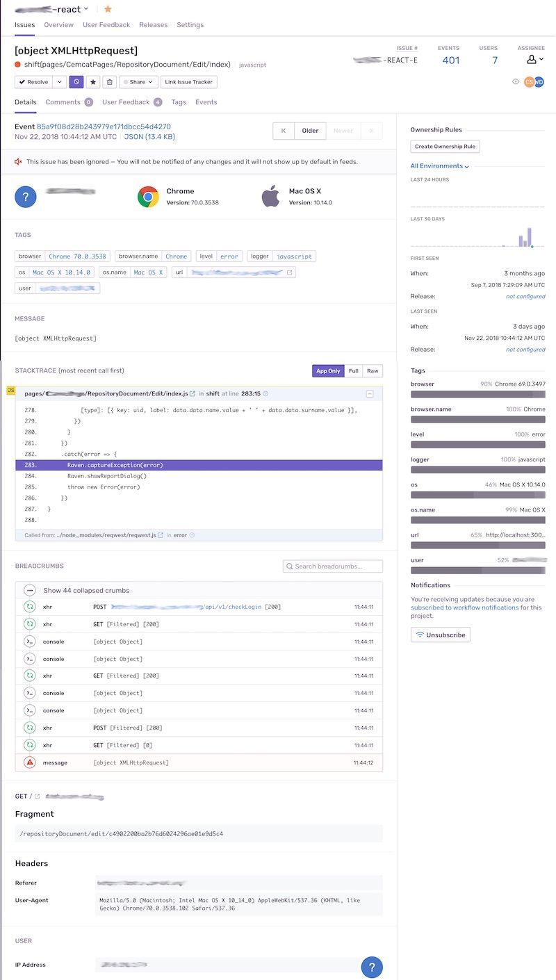The height and width of the screenshot is (980, 556).
Task: Open external link icon next to index.js
Action: click(193, 394)
